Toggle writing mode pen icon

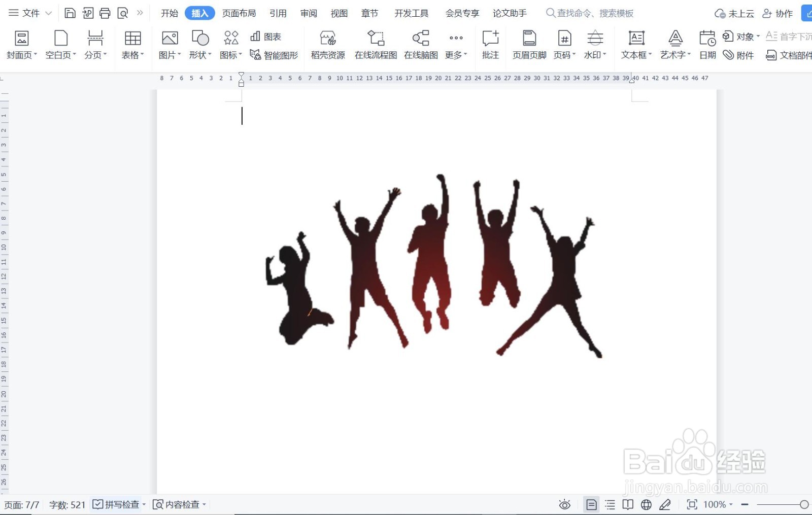665,504
